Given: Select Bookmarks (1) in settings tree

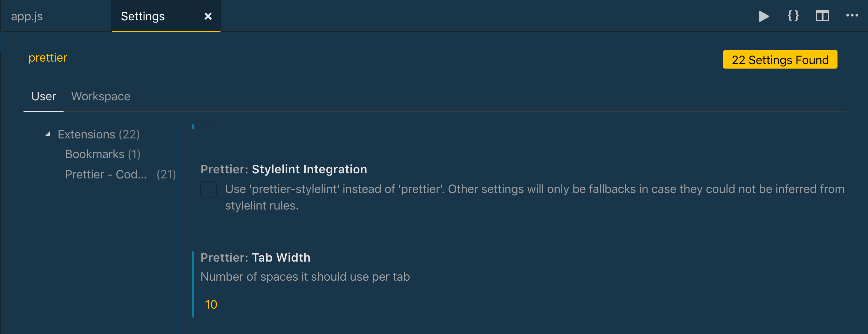Looking at the screenshot, I should coord(102,154).
